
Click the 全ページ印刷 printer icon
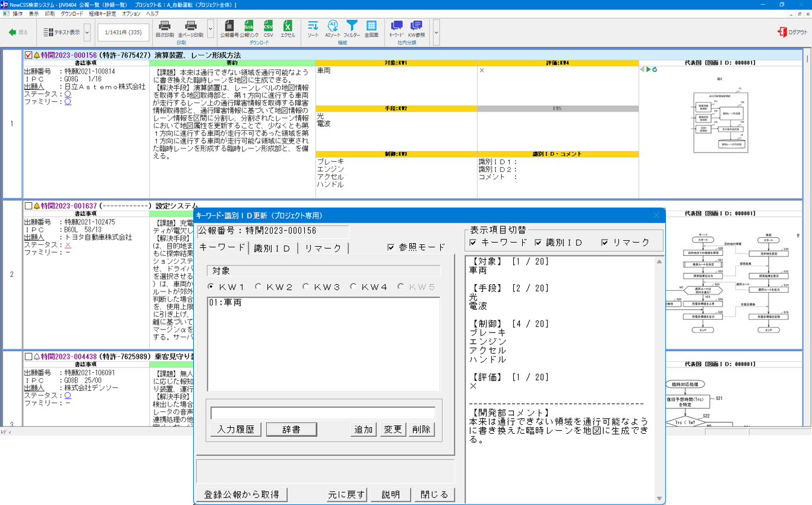pos(191,26)
